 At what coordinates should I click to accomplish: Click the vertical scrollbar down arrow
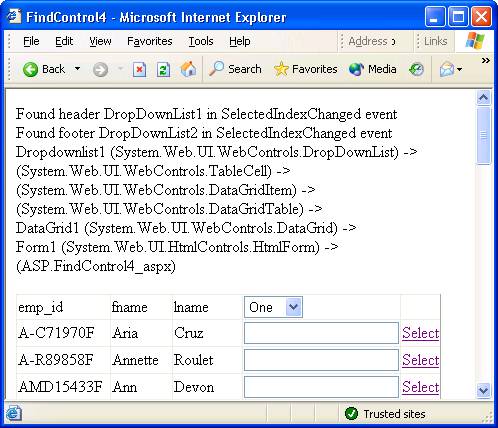tap(483, 390)
